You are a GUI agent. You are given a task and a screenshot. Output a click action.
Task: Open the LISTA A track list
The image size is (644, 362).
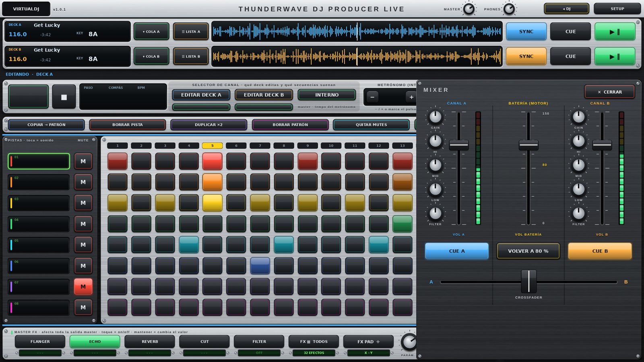191,32
